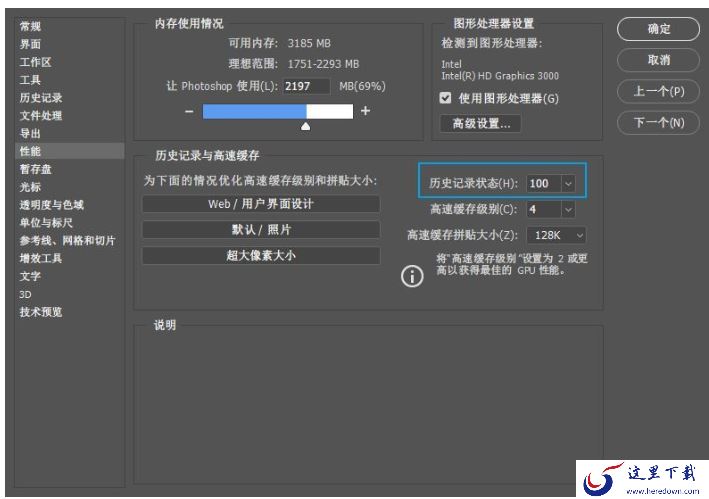
Task: Click the 理想范围 value 1751-2293 MB
Action: (323, 64)
